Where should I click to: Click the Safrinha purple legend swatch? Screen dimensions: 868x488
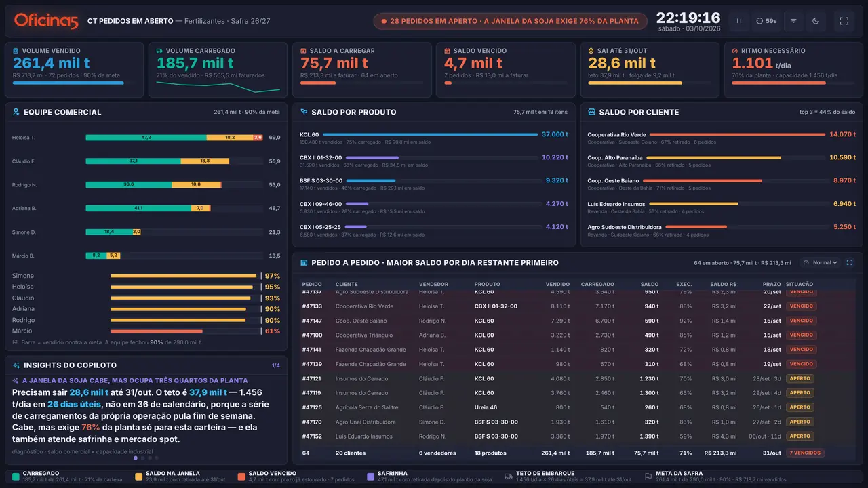point(370,476)
